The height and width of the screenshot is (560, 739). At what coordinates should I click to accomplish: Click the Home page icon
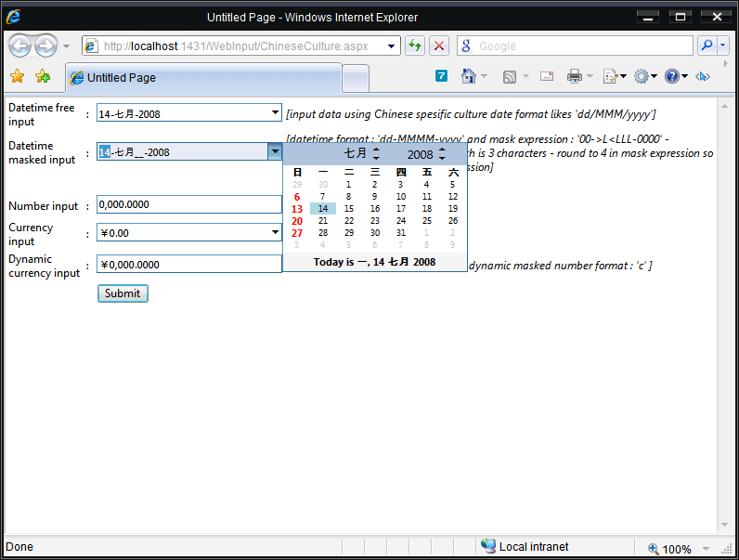[x=469, y=77]
